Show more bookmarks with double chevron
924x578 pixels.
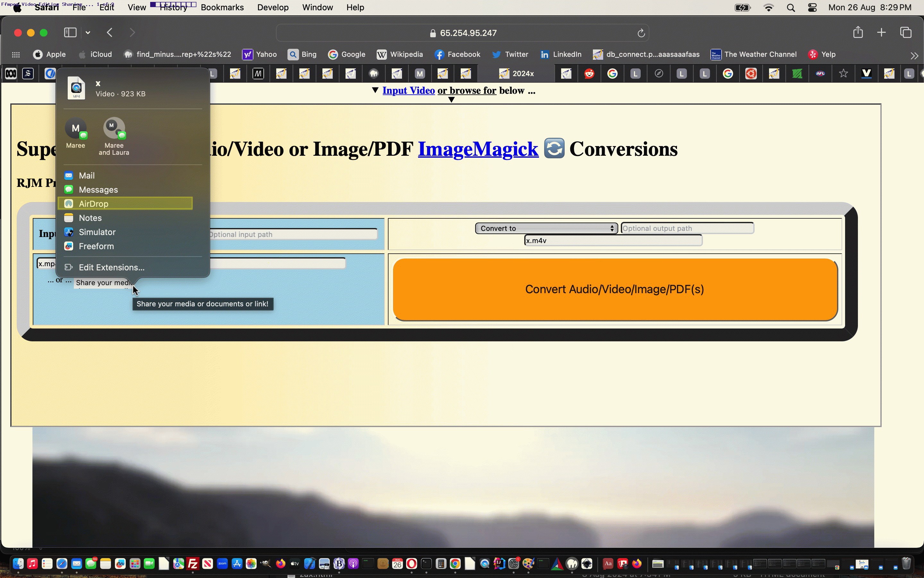tap(914, 56)
